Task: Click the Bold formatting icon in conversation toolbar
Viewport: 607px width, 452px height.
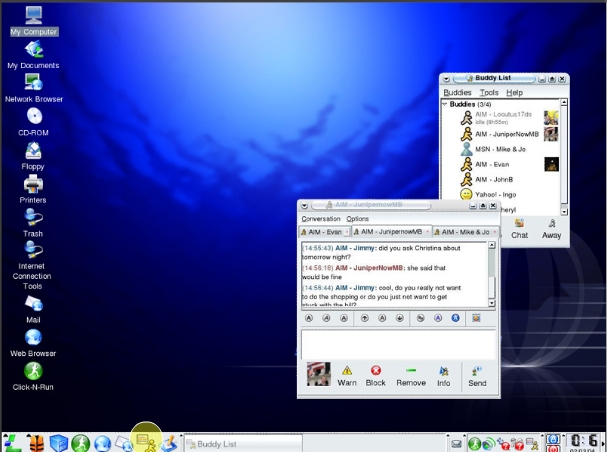Action: (309, 318)
